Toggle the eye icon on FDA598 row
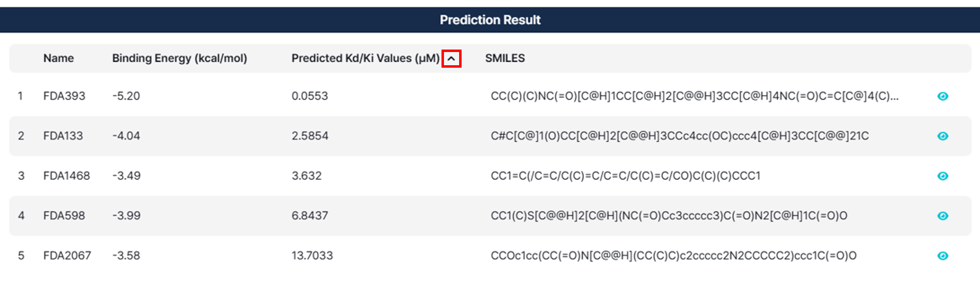This screenshot has width=980, height=285. (942, 216)
